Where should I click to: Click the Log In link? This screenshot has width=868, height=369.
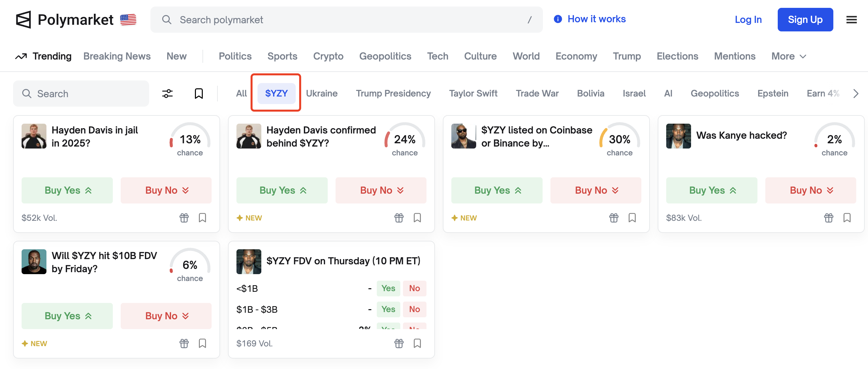point(748,20)
